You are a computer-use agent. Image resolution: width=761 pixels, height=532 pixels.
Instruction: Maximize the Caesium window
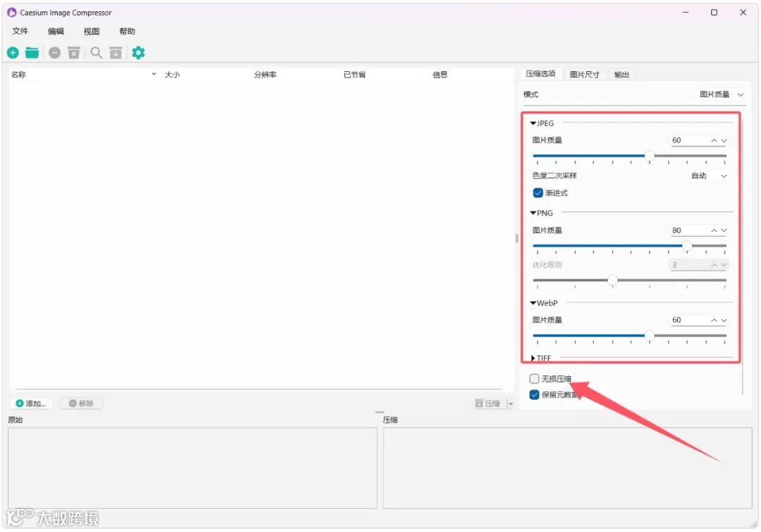tap(714, 12)
